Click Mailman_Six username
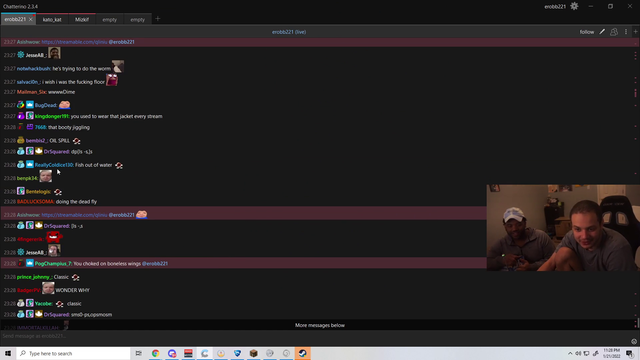The image size is (640, 360). pos(31,92)
